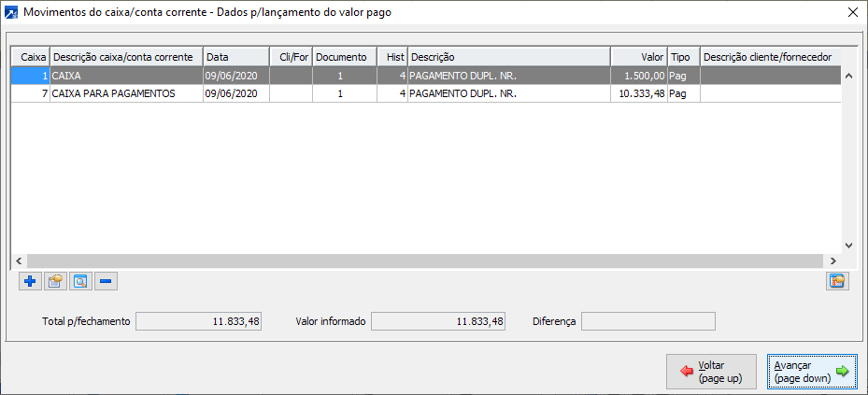Click the vertical scrollbar down arrow
The height and width of the screenshot is (395, 868).
point(848,246)
